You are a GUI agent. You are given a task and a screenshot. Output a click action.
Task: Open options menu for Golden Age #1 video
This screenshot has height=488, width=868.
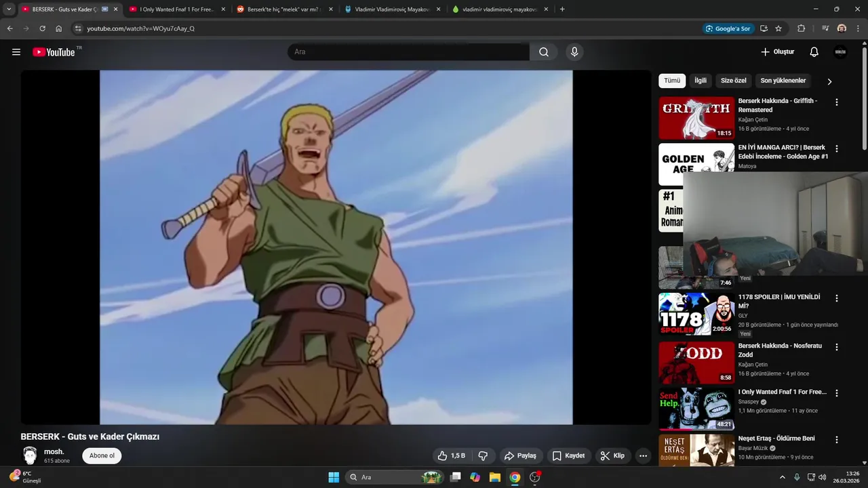837,148
